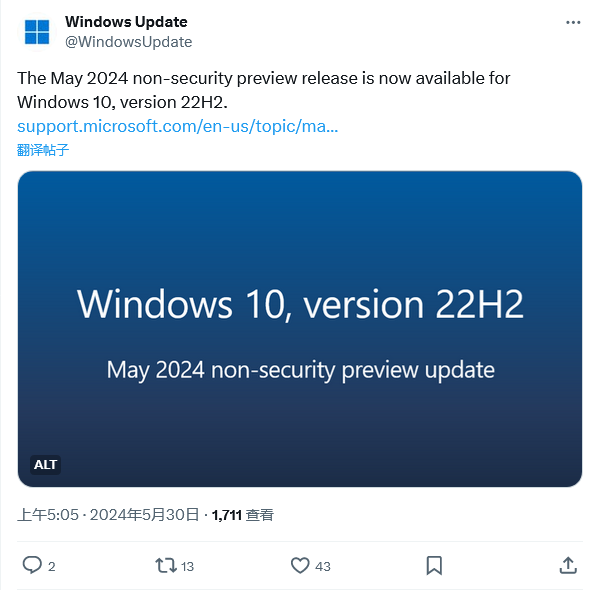Share the post via upload arrow icon
Viewport: 598px width, 590px height.
point(568,565)
